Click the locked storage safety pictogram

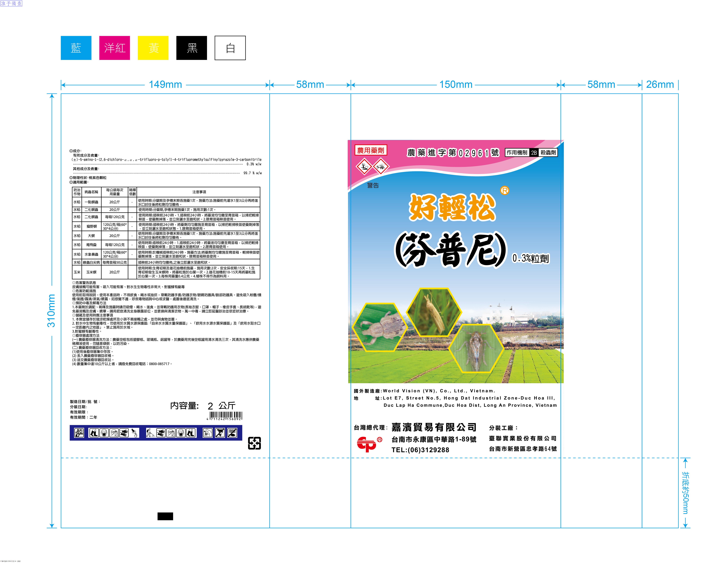click(79, 433)
